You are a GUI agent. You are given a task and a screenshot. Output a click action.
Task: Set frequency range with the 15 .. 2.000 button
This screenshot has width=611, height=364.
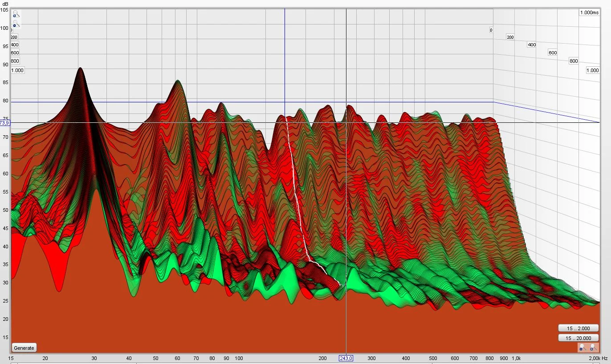[x=578, y=328]
